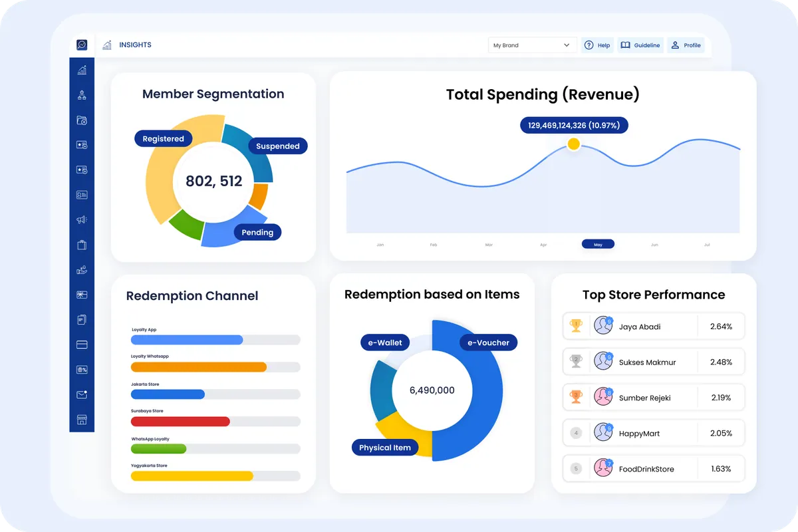The image size is (798, 532).
Task: Open the shopping bag sidebar icon
Action: coord(82,245)
